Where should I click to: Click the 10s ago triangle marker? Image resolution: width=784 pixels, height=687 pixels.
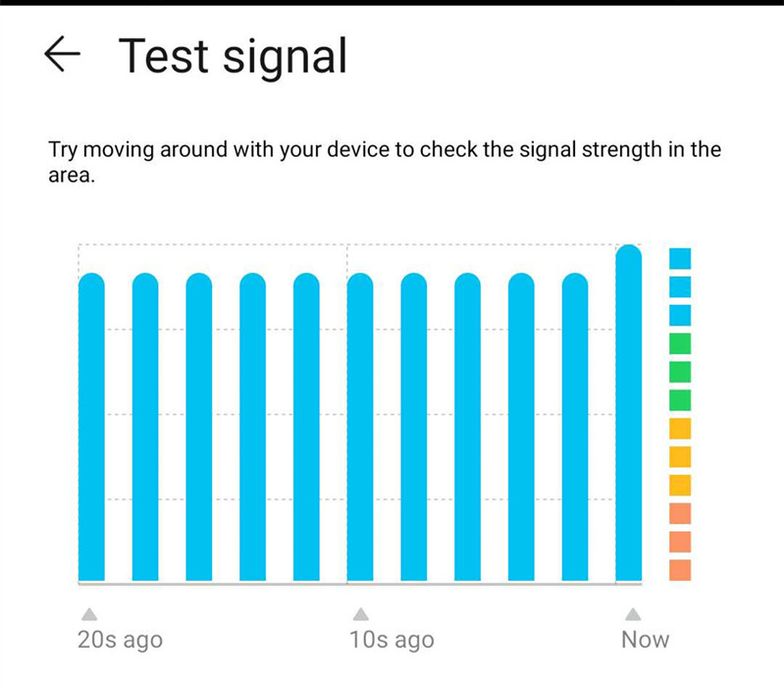[x=360, y=614]
